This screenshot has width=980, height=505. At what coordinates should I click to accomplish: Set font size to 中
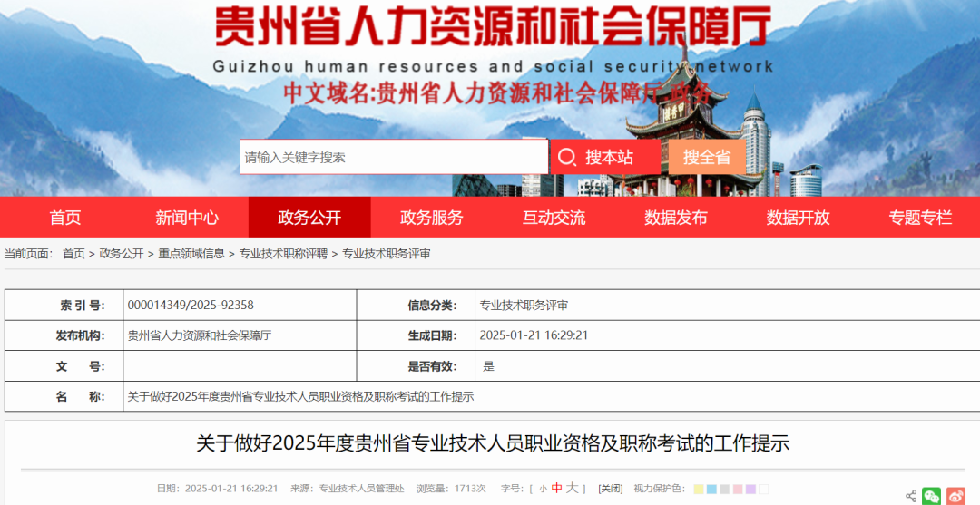pyautogui.click(x=557, y=488)
